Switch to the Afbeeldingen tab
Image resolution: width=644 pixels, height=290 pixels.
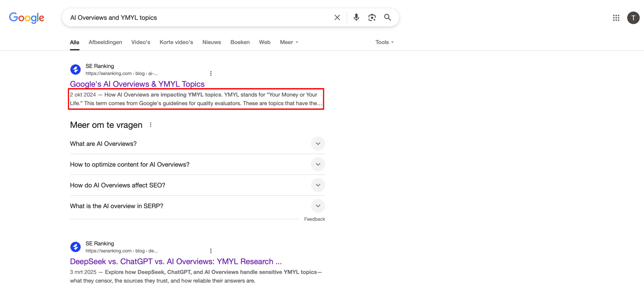[x=105, y=42]
